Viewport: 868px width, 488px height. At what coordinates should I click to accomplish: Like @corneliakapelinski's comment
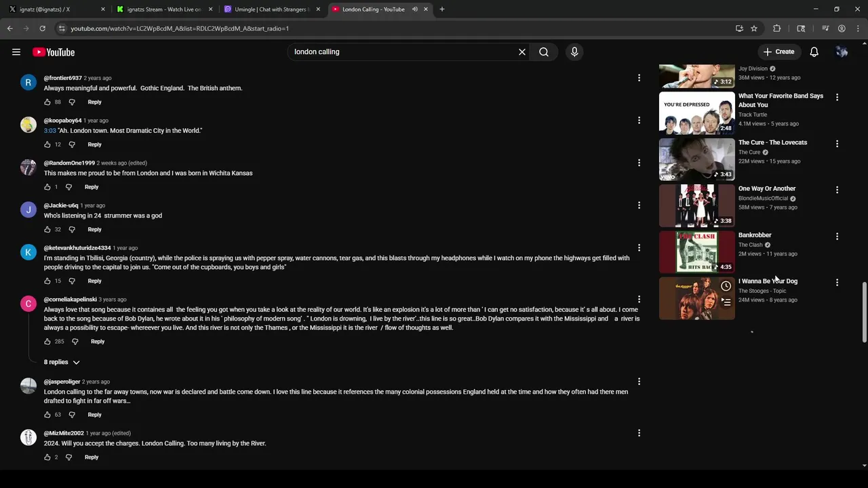click(x=47, y=342)
